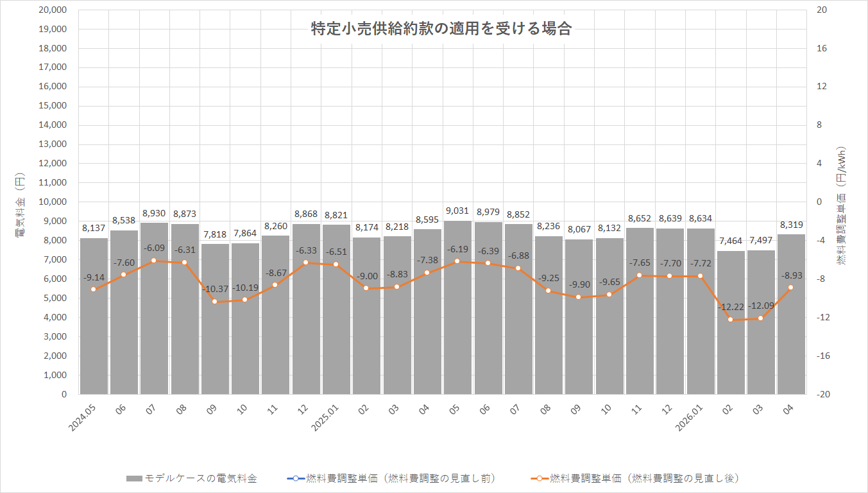Viewport: 868px width, 493px height.
Task: Select the orange legend marker for 見直し後
Action: [539, 479]
